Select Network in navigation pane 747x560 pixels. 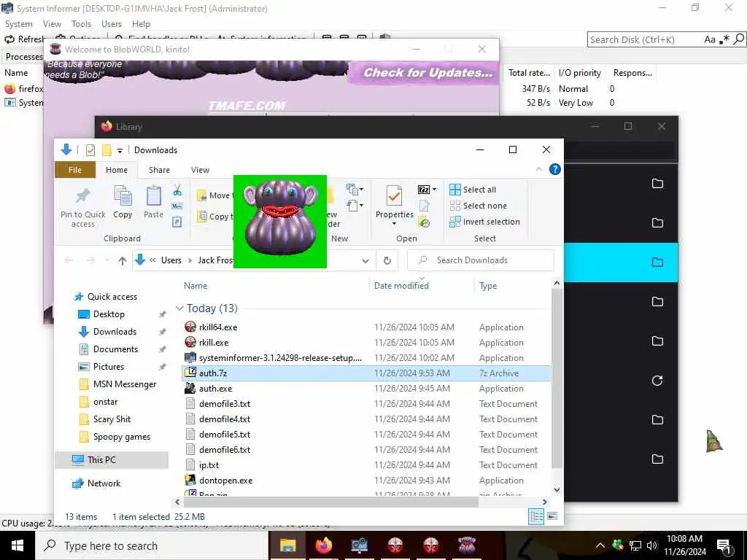[x=104, y=483]
